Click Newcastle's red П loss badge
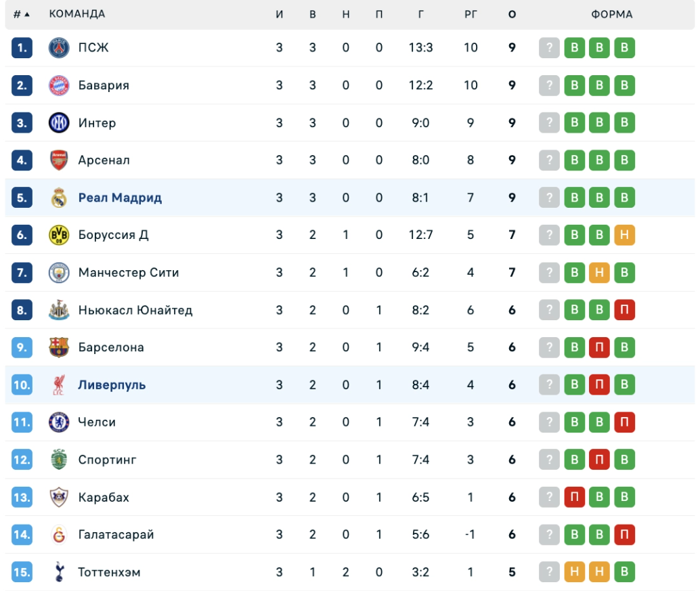The image size is (700, 591). coord(624,310)
